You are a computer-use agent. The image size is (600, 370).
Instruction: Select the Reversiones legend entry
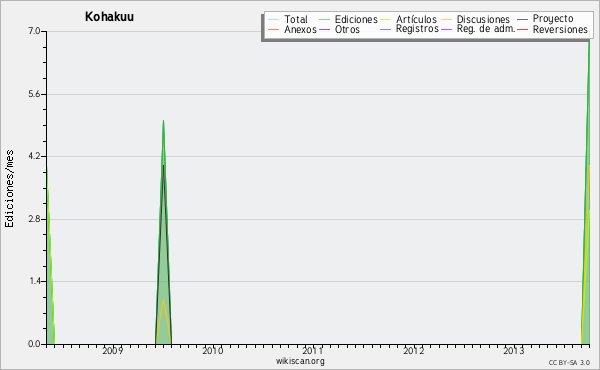pyautogui.click(x=560, y=30)
